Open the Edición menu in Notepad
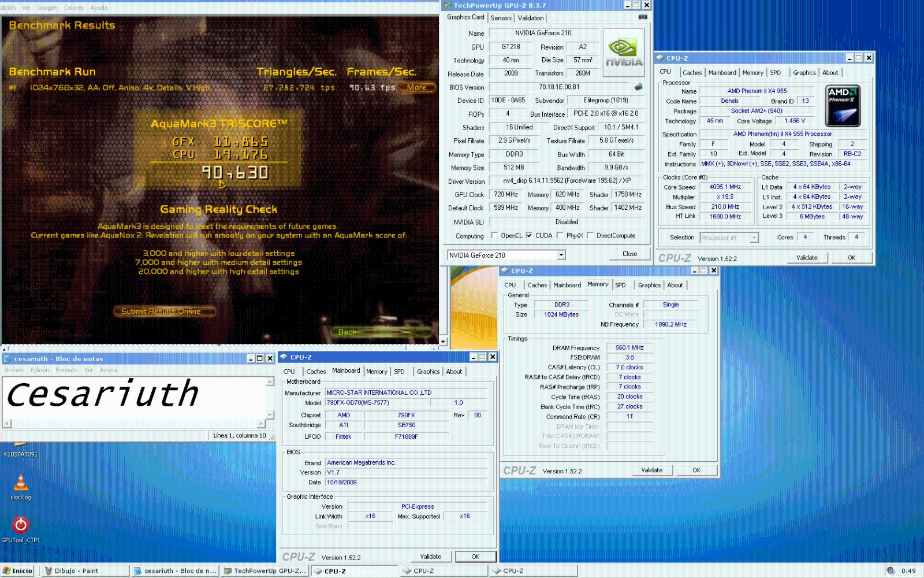Screen dimensions: 924x578 (40, 370)
